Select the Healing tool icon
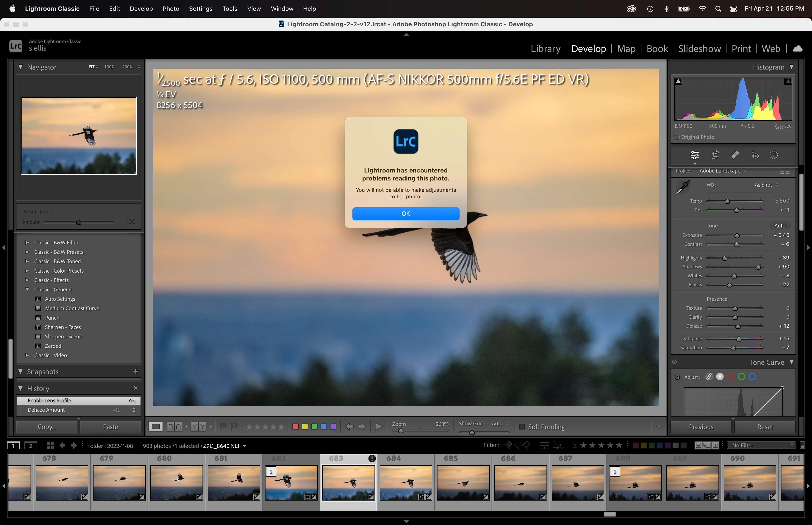 pyautogui.click(x=735, y=155)
